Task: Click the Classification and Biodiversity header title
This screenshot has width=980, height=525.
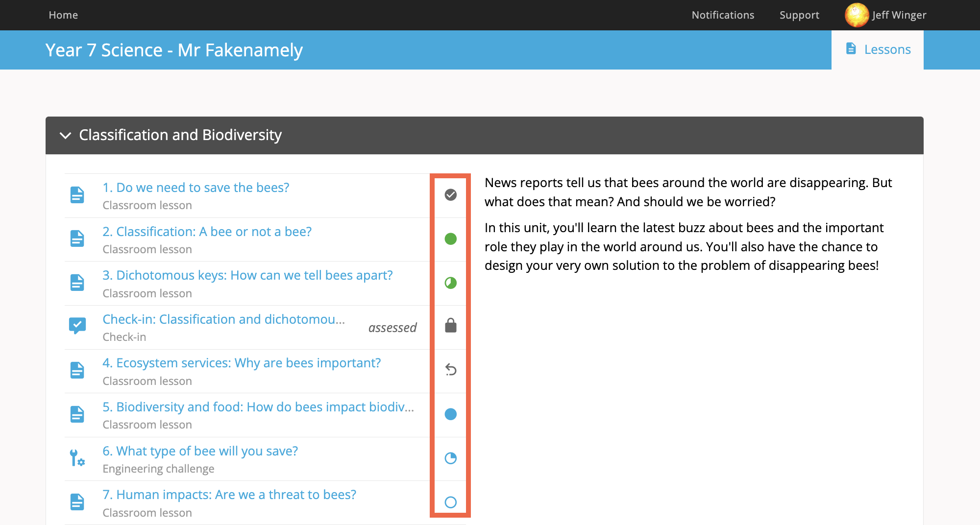Action: pos(180,135)
